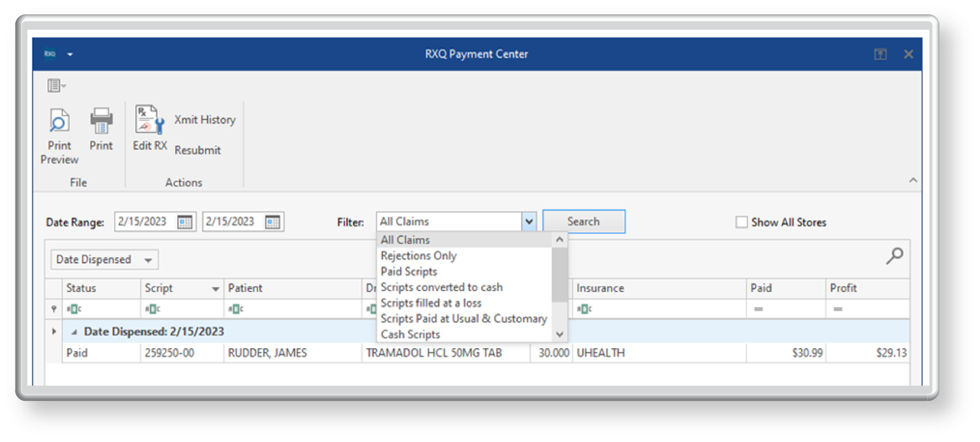Click the Search button

(x=583, y=221)
